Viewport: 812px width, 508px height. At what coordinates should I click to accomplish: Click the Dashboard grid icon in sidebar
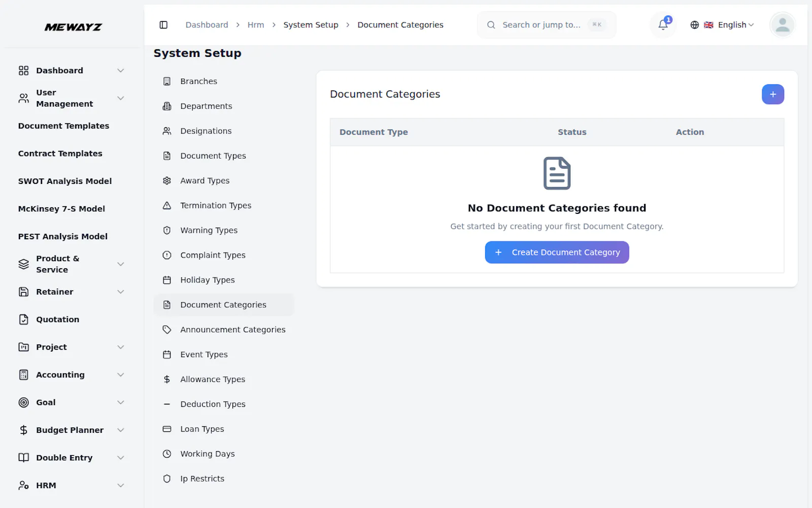24,71
